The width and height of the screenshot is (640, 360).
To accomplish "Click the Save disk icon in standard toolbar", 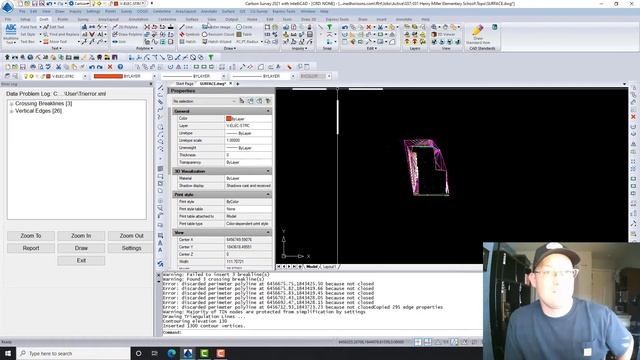I will coord(23,67).
